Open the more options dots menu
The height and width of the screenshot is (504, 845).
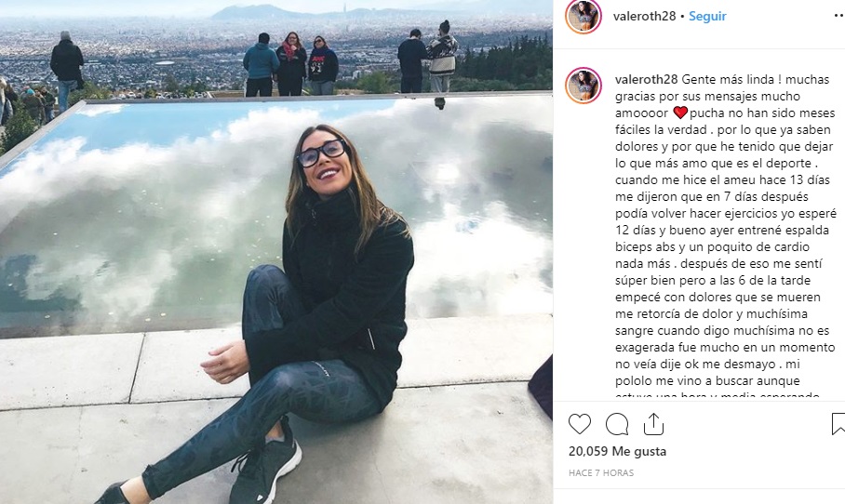pos(838,16)
